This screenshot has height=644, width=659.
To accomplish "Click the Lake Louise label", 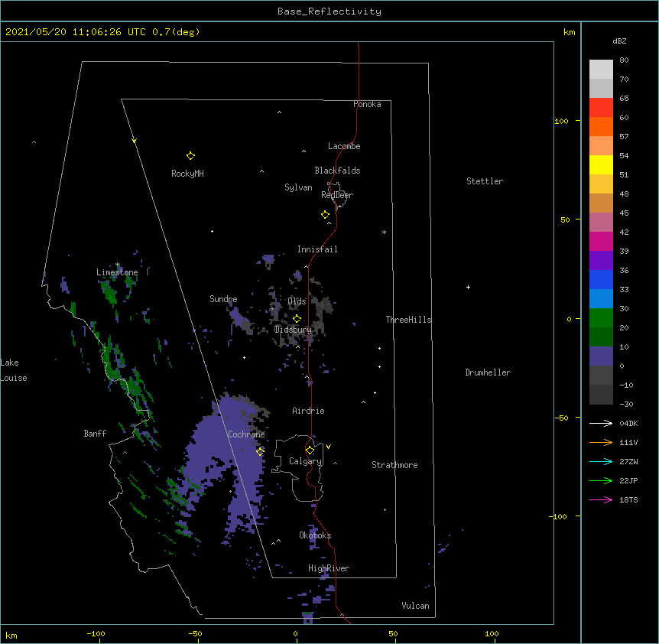I will click(x=14, y=370).
